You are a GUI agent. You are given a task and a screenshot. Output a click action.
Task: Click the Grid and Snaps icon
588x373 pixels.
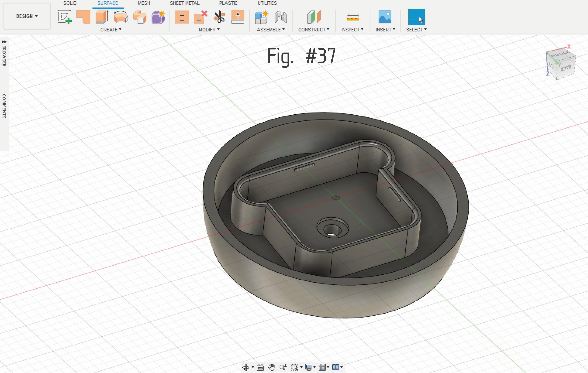[322, 367]
